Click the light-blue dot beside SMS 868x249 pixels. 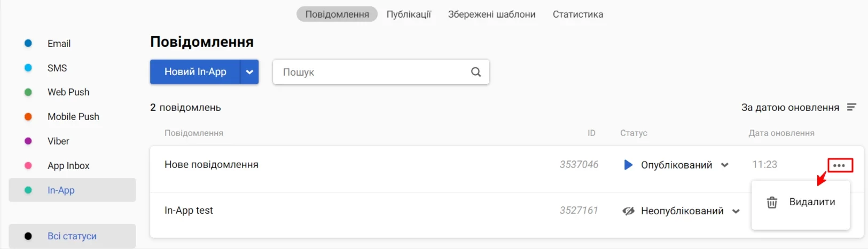click(28, 68)
